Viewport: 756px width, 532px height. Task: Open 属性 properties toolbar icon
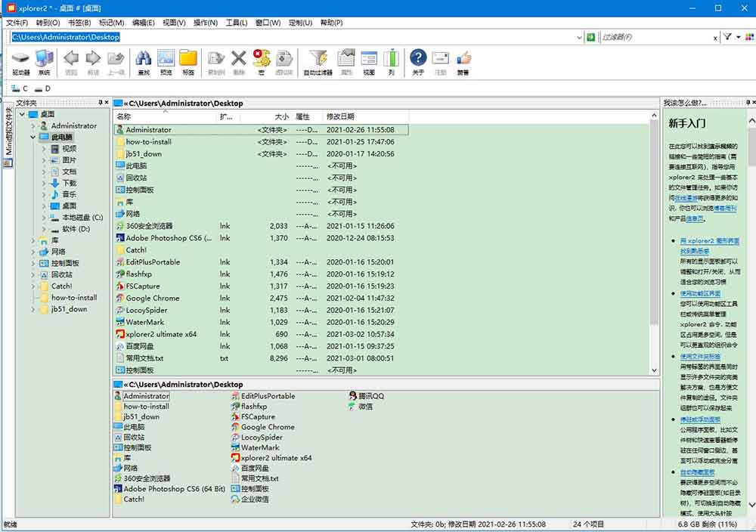click(346, 63)
